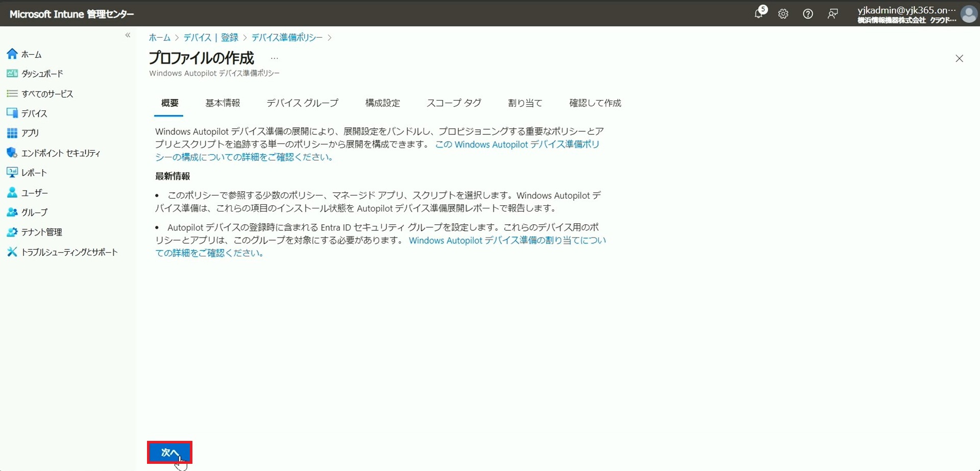Click the Microsoft Intune 管理センター title
The image size is (980, 471).
(x=72, y=14)
